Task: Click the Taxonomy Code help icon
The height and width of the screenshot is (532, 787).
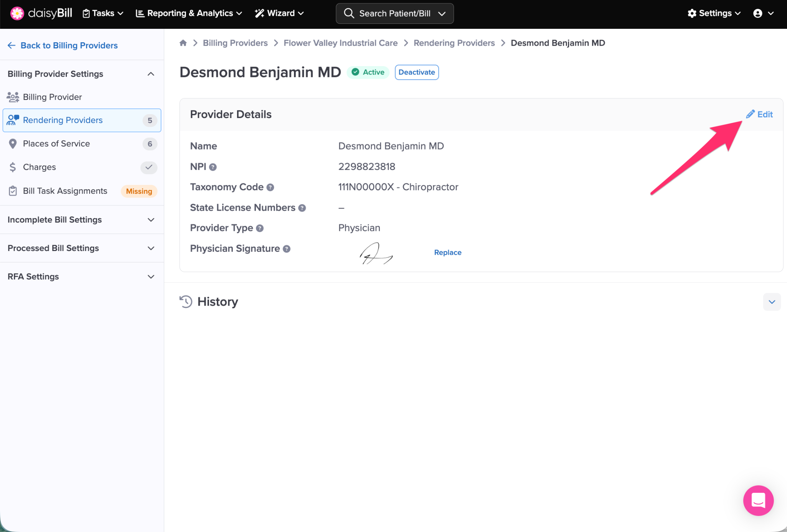Action: (x=270, y=188)
